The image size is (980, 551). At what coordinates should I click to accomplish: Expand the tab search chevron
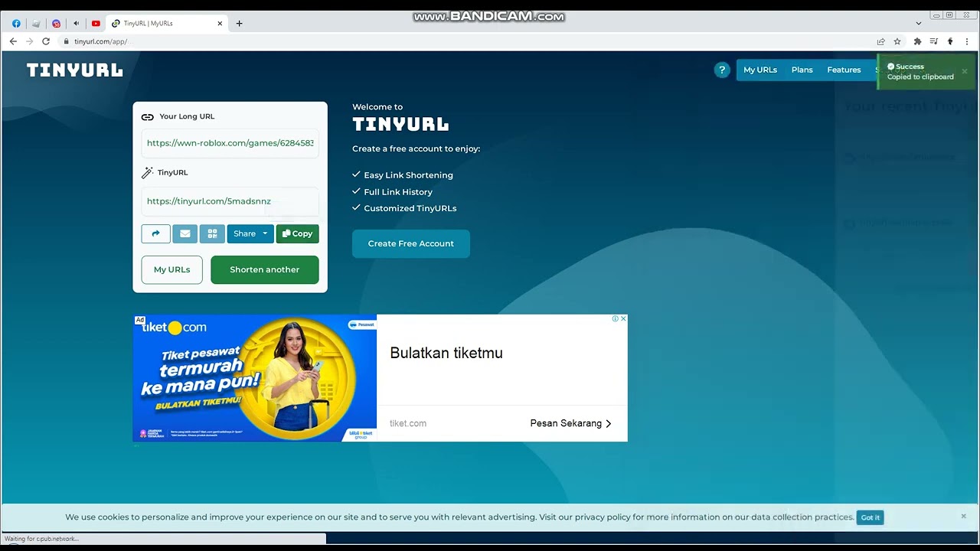pyautogui.click(x=919, y=24)
